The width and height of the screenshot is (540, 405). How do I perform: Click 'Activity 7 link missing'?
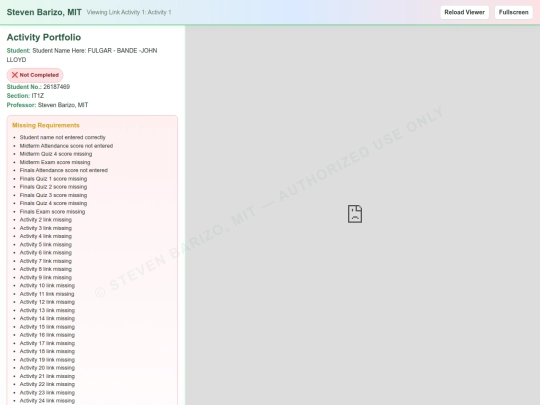click(x=46, y=261)
